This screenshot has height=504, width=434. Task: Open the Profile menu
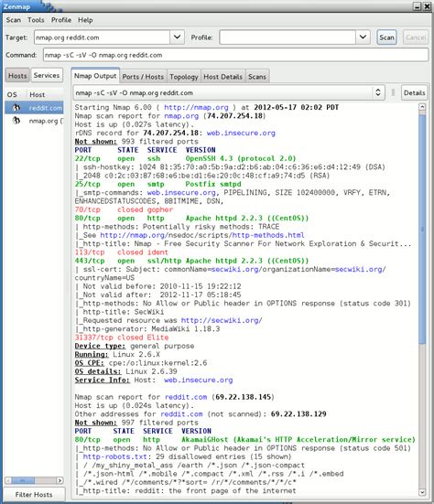tap(61, 20)
